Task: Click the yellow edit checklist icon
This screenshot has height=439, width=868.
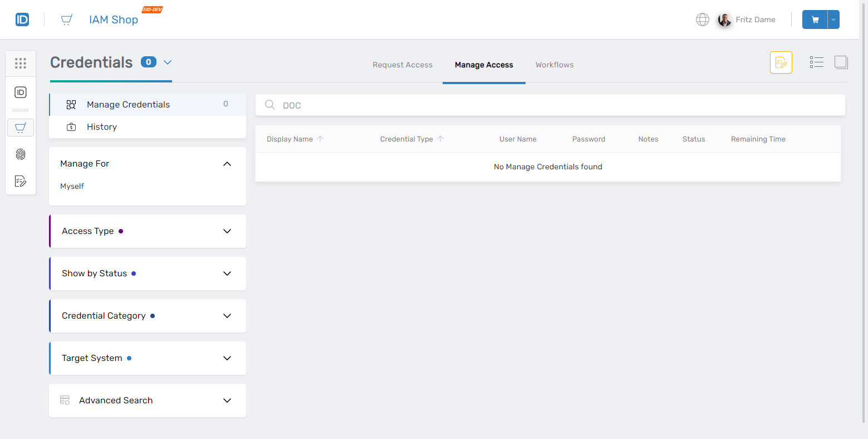Action: 781,62
